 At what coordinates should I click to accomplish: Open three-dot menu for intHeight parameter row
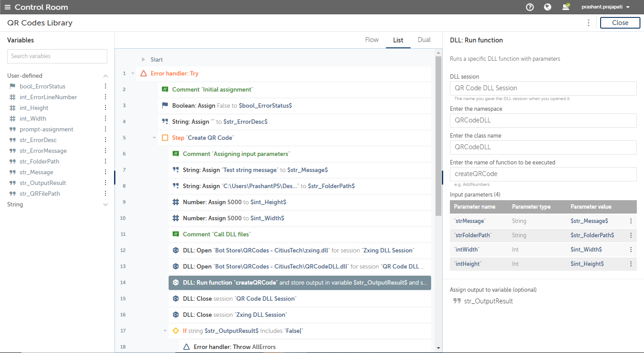coord(631,264)
